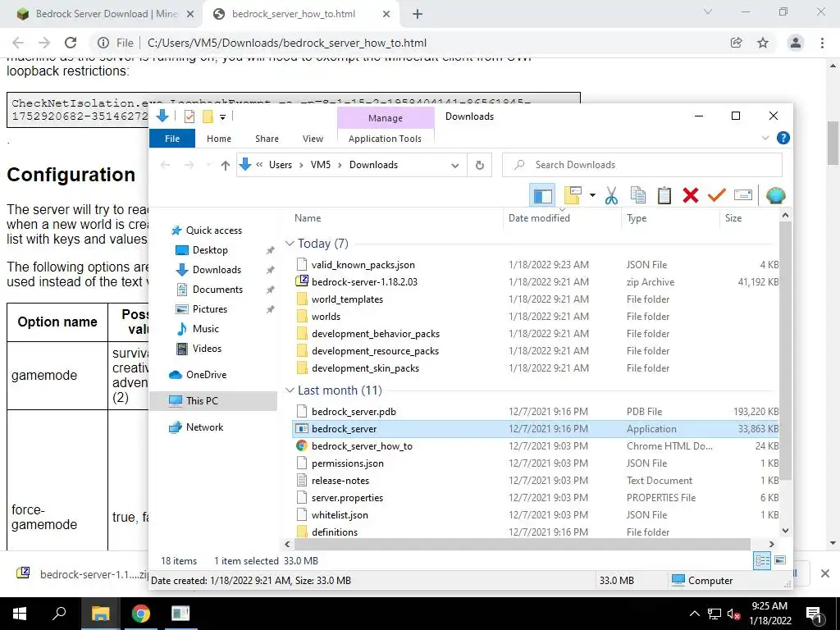Viewport: 840px width, 630px height.
Task: Switch to the Home ribbon tab
Action: tap(218, 139)
